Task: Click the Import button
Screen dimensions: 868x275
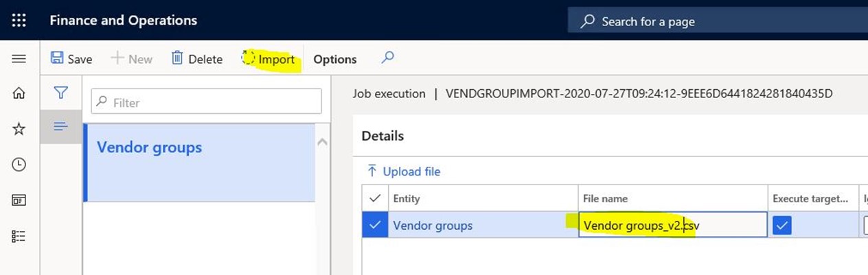Action: (269, 59)
